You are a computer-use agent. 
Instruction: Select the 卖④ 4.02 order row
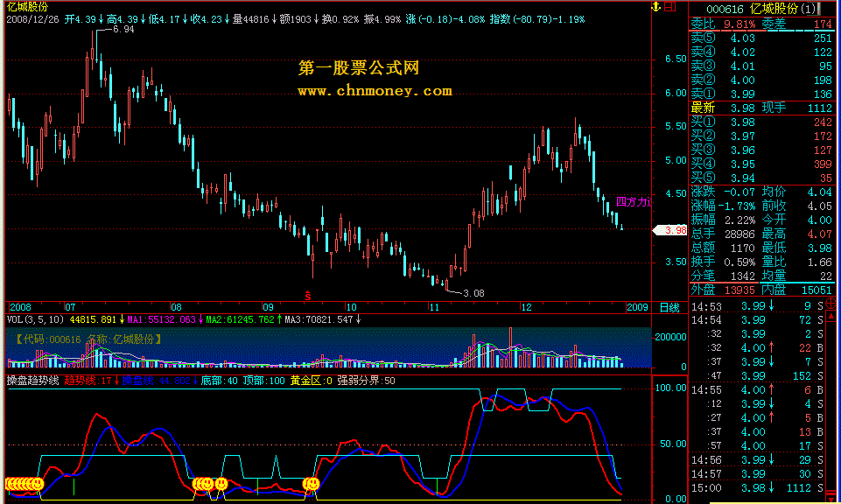(761, 52)
